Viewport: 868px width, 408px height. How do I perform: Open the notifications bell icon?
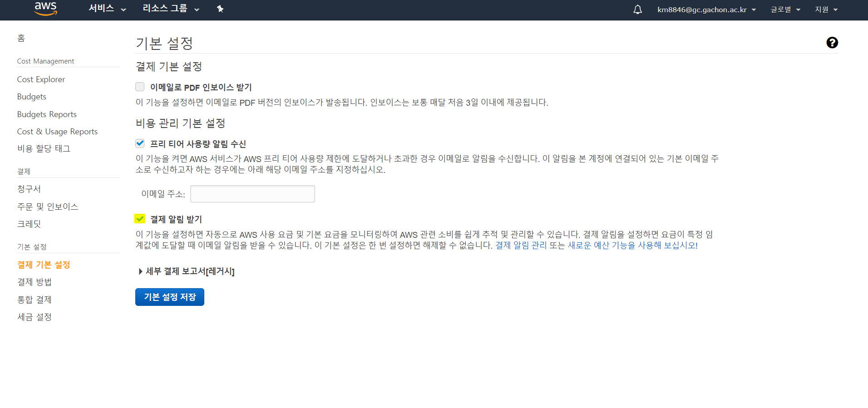637,10
